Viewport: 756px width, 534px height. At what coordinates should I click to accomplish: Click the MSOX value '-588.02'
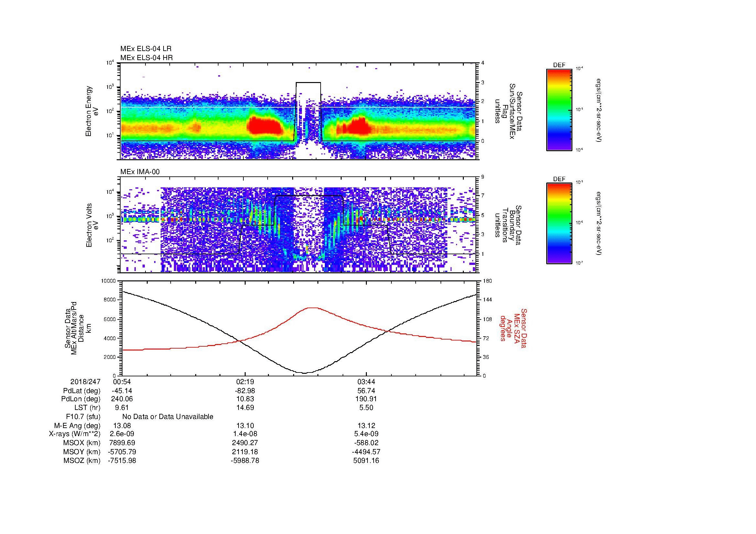(x=366, y=443)
